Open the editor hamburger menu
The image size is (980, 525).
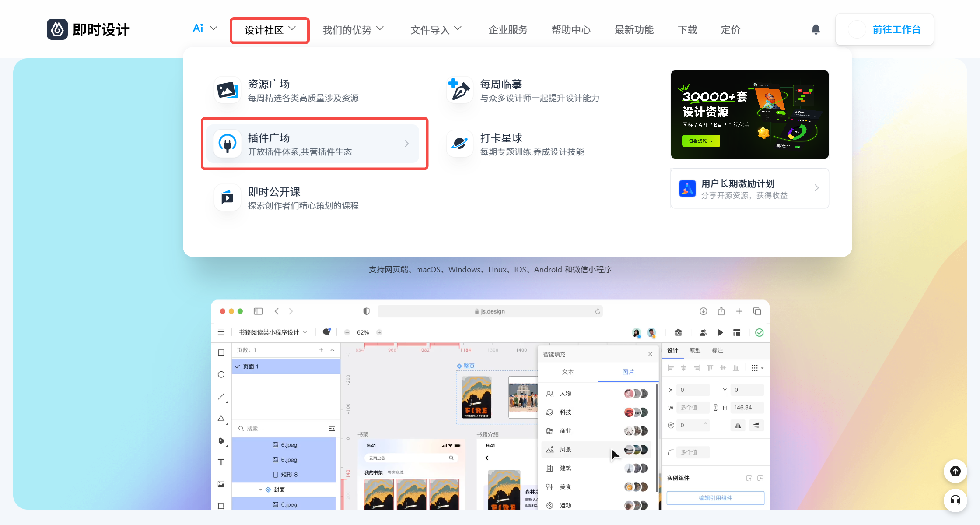pyautogui.click(x=221, y=332)
